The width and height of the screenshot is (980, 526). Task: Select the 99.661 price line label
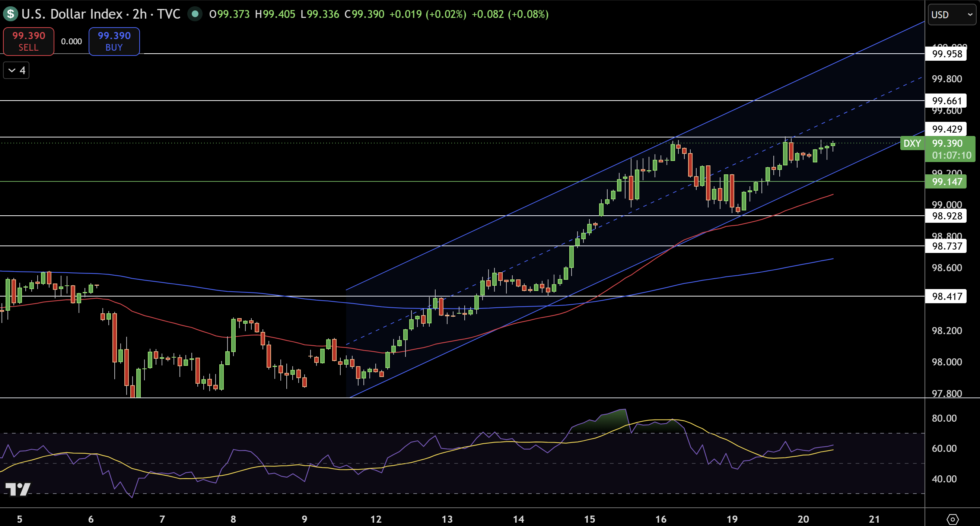pyautogui.click(x=946, y=101)
